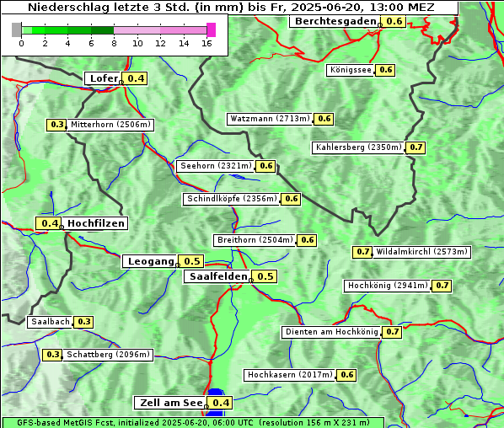Click Hochfilzen's 0.4 value box
This screenshot has height=428, width=504.
(x=49, y=223)
